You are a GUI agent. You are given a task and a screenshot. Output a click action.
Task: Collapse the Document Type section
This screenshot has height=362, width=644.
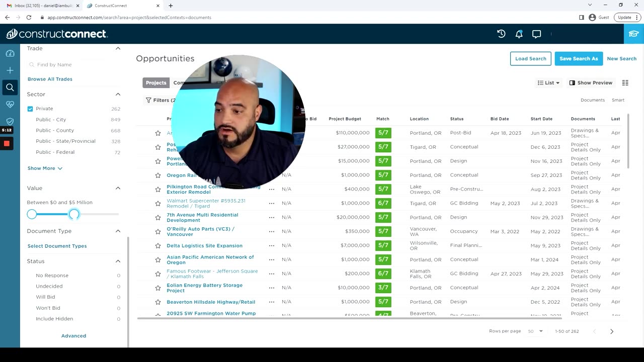pos(118,231)
